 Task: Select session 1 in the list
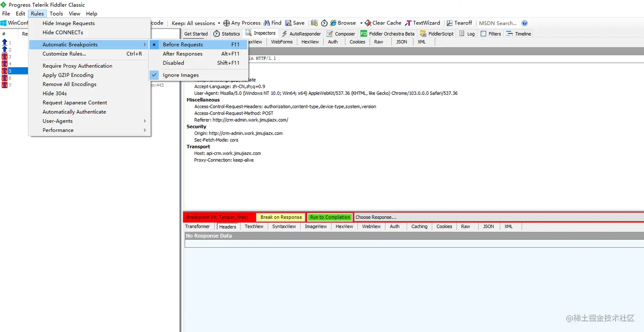click(14, 43)
